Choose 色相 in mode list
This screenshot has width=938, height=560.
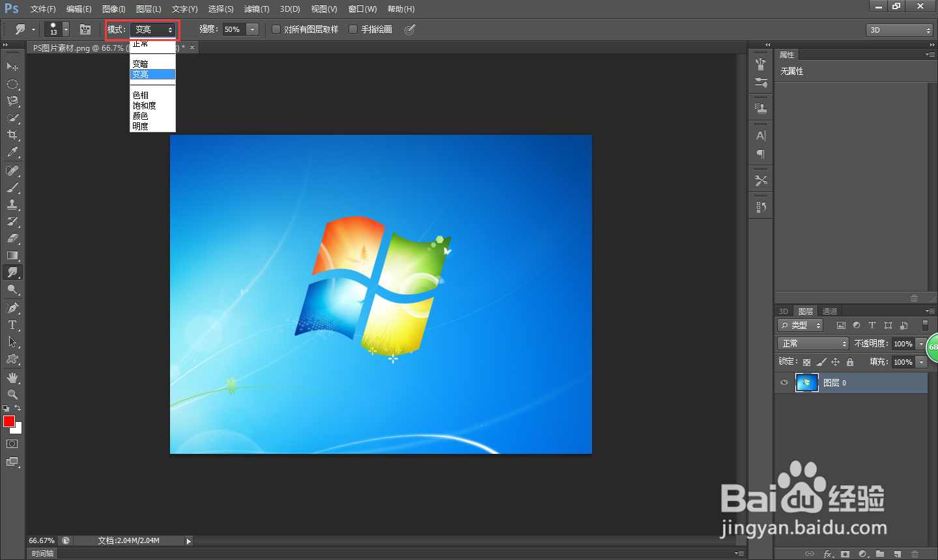pos(152,95)
